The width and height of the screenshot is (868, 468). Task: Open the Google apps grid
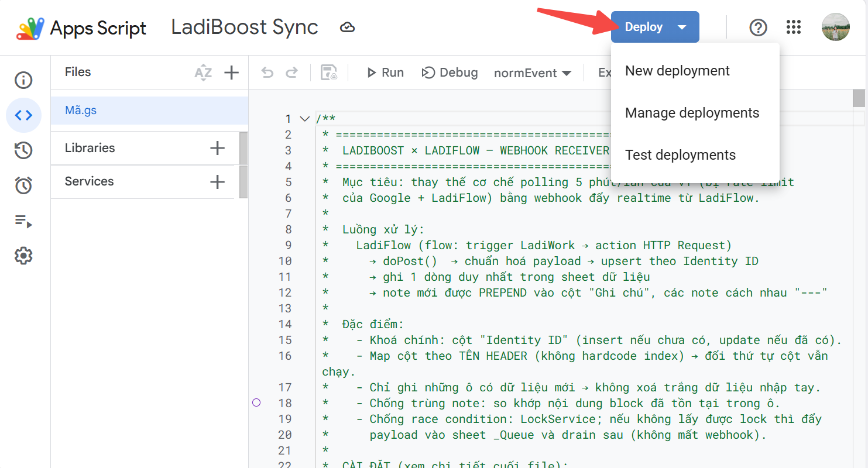pyautogui.click(x=794, y=27)
